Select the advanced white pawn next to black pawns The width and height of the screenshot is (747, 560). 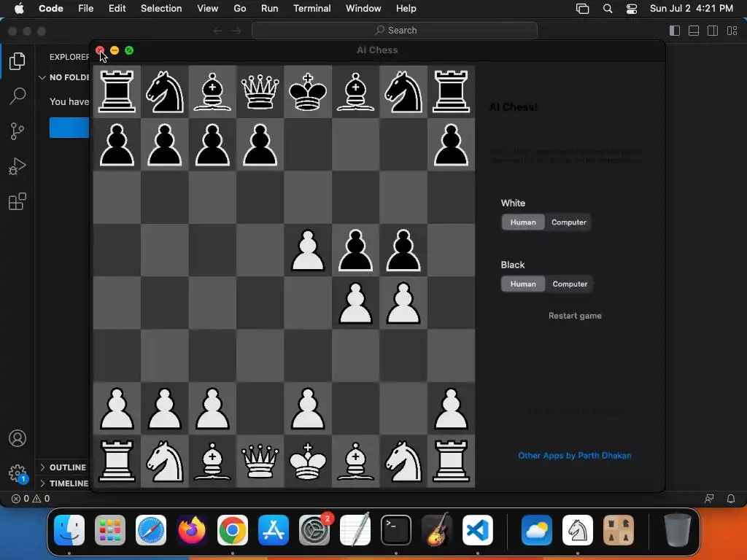(x=308, y=251)
